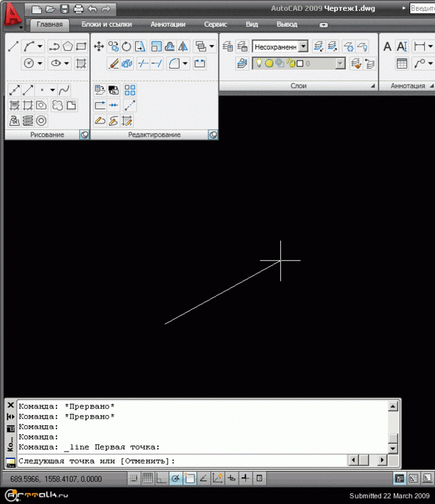The height and width of the screenshot is (504, 435).
Task: Pick the Move tool
Action: click(99, 46)
